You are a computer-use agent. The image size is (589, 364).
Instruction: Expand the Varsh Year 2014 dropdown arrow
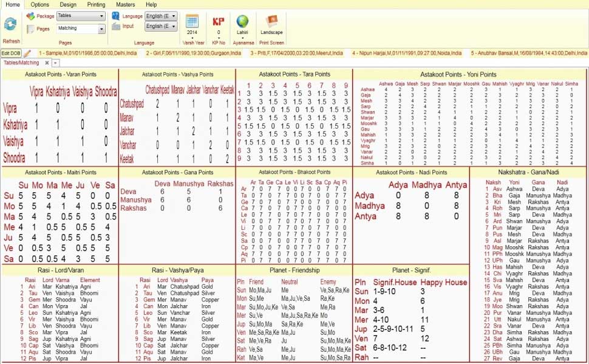192,38
